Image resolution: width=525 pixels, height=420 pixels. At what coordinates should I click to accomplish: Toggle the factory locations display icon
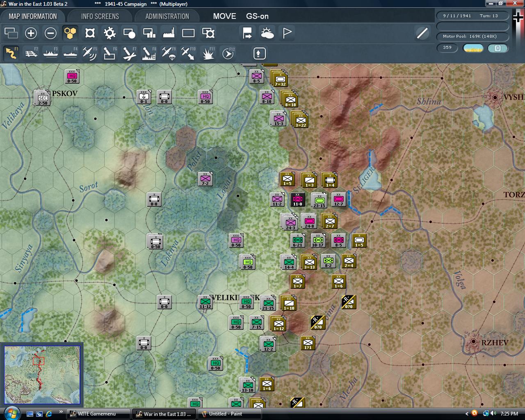click(x=169, y=33)
